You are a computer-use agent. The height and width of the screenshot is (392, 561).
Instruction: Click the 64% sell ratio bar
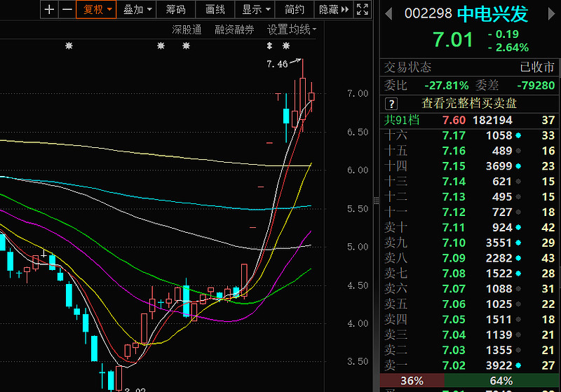[x=501, y=381]
